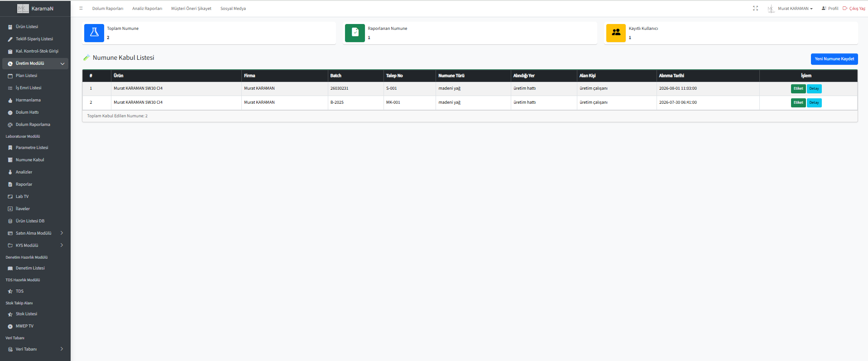Click the Yeni Numune Kaydet button
Viewport: 868px width, 361px height.
pyautogui.click(x=834, y=59)
